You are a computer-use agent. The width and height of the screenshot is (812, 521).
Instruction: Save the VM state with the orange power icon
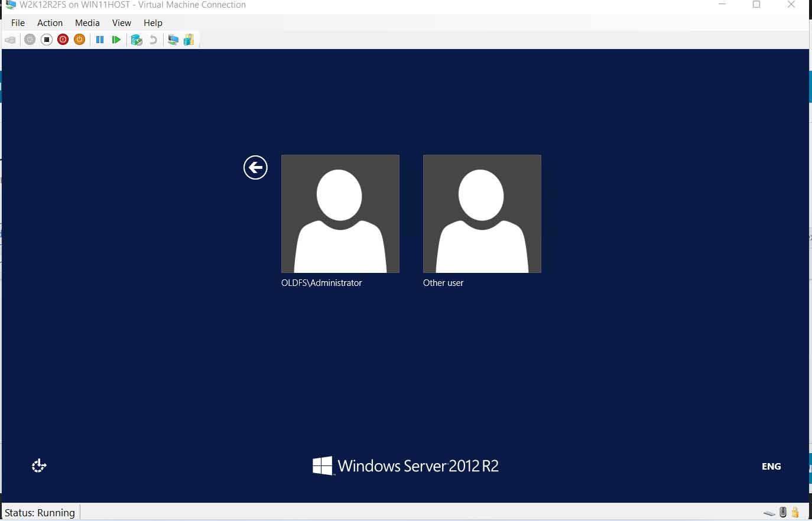80,40
